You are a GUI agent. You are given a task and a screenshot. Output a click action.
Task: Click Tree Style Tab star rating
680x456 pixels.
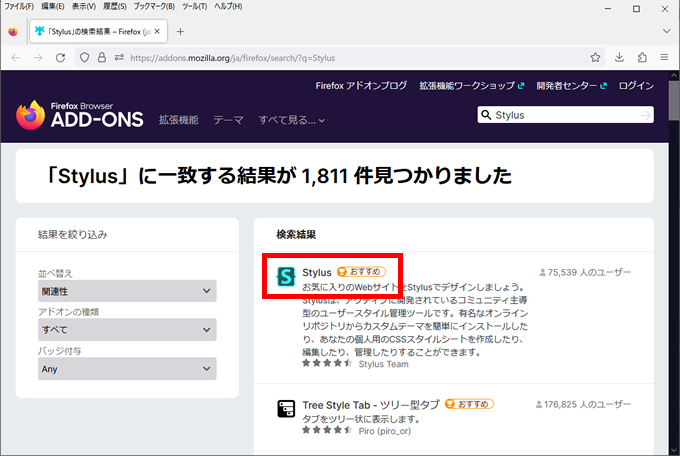click(x=327, y=430)
